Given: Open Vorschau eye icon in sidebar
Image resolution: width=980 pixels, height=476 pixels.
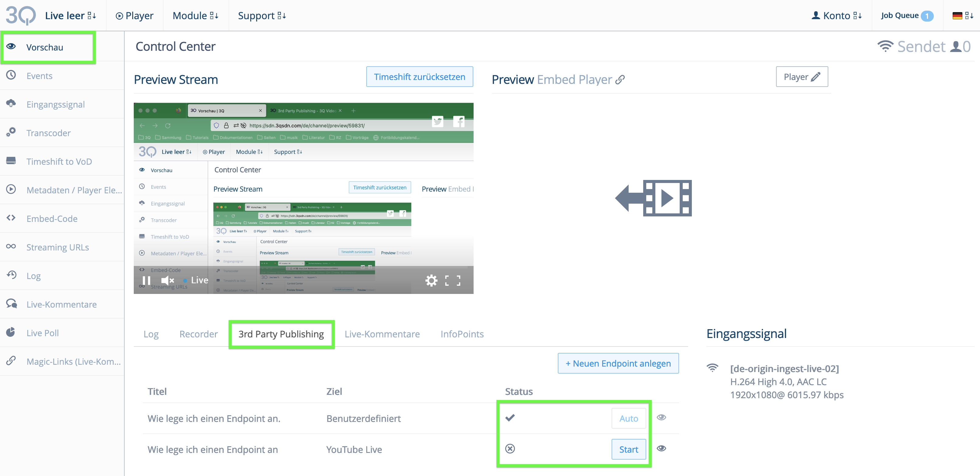Looking at the screenshot, I should [11, 47].
